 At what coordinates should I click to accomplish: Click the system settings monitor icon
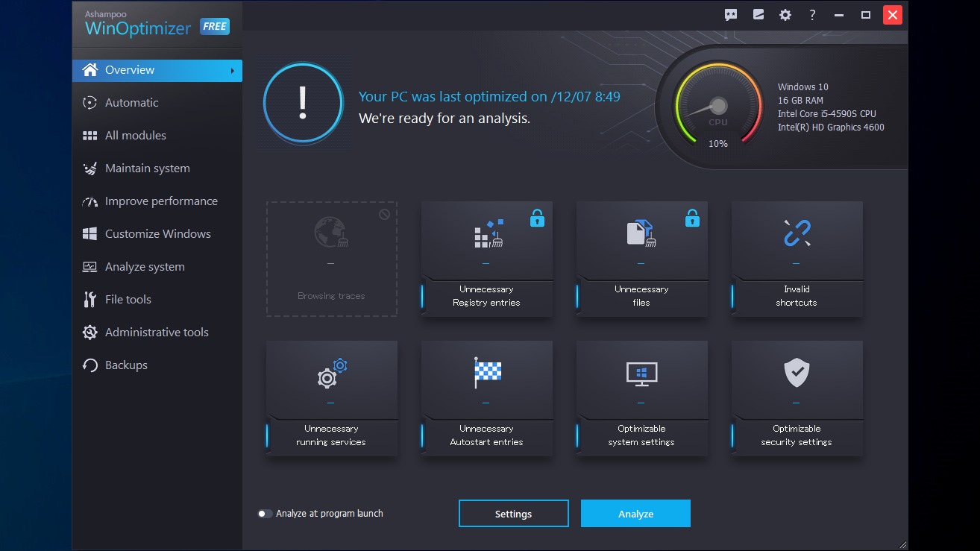pyautogui.click(x=641, y=374)
